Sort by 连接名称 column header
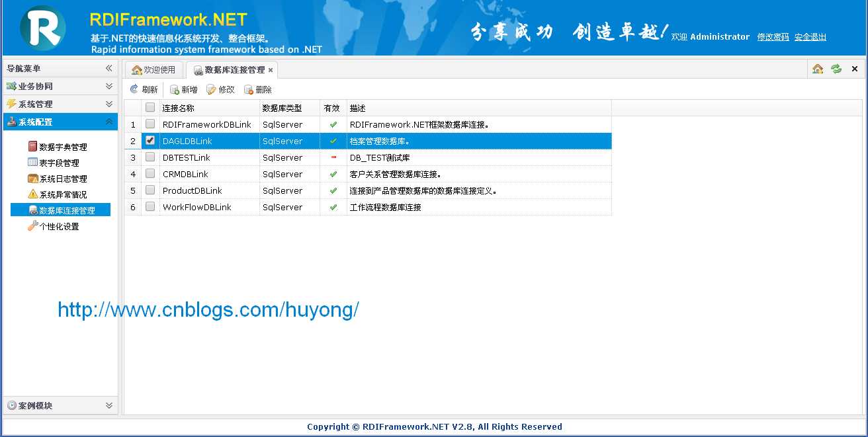This screenshot has width=868, height=437. click(210, 108)
